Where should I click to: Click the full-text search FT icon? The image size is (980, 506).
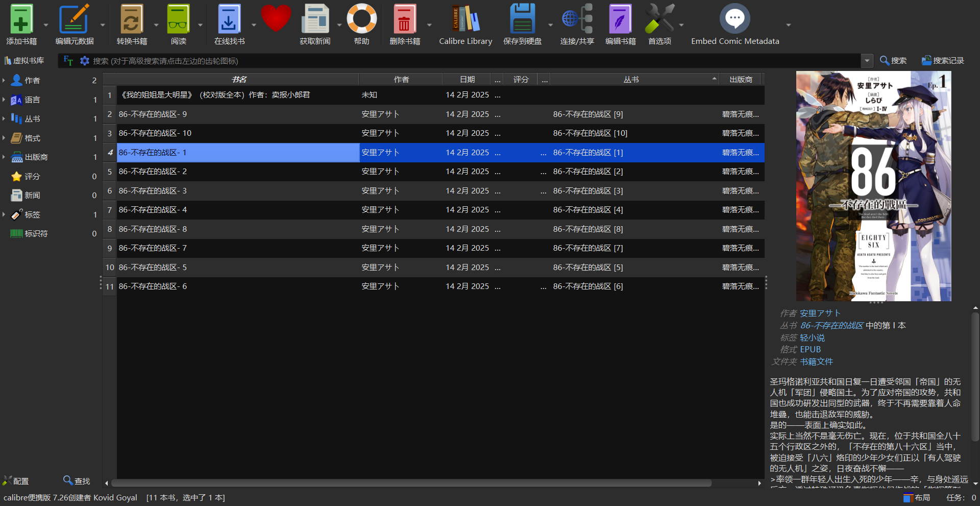[68, 61]
